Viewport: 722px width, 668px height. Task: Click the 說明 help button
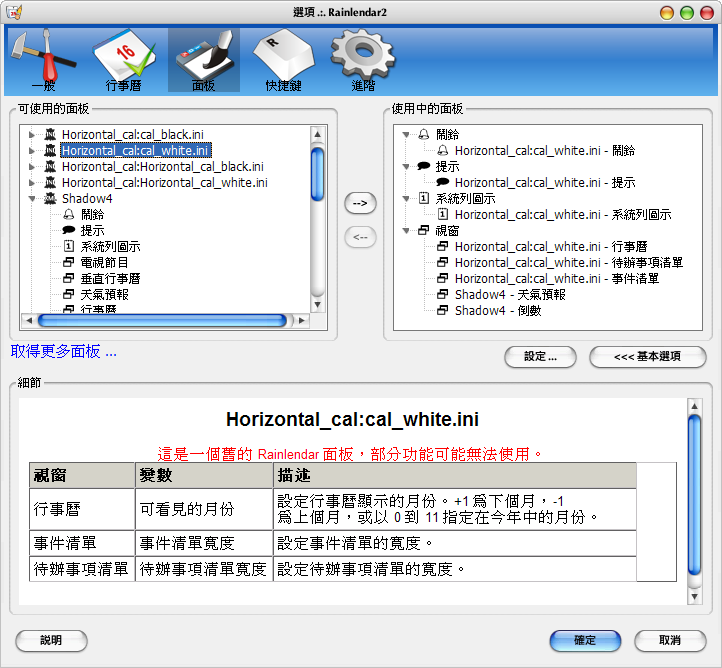coord(51,640)
